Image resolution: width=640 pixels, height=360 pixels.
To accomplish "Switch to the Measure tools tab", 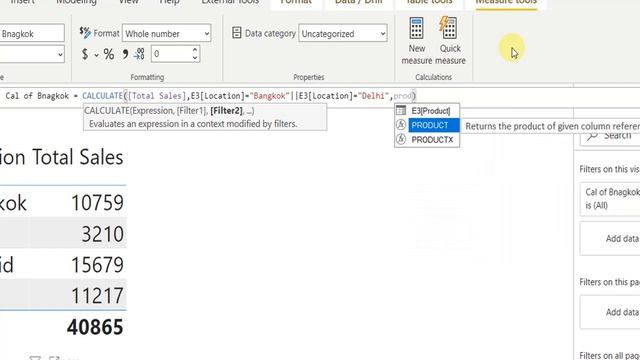I will (506, 2).
